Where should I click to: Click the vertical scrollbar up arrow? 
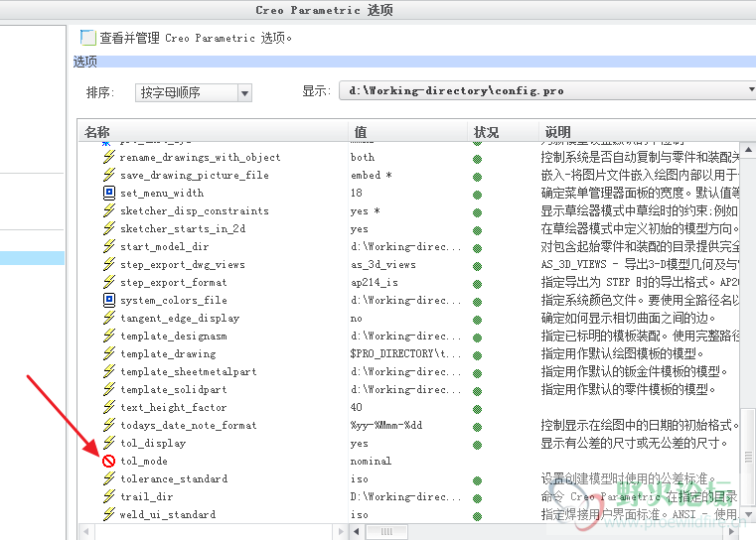[x=748, y=149]
